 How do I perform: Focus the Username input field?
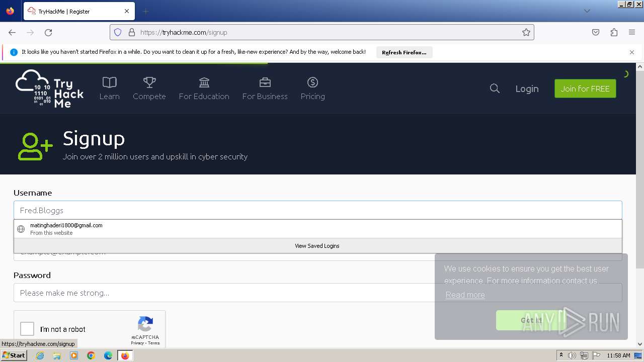(317, 210)
